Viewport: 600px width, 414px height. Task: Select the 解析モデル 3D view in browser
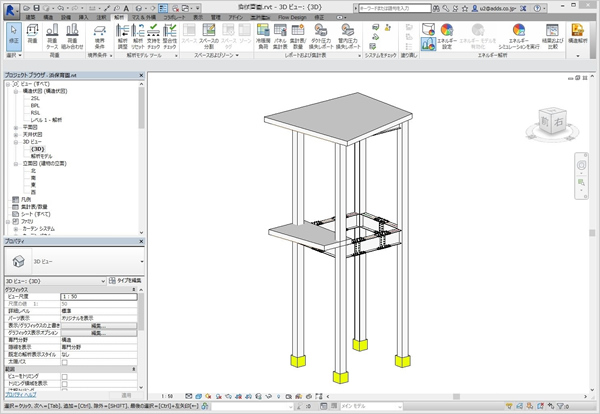coord(41,156)
